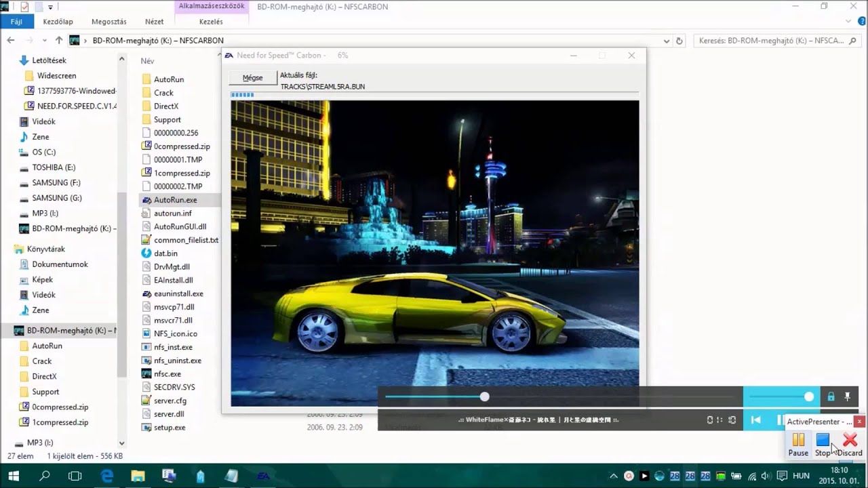Show hidden system tray icons
The width and height of the screenshot is (868, 488).
pyautogui.click(x=614, y=476)
